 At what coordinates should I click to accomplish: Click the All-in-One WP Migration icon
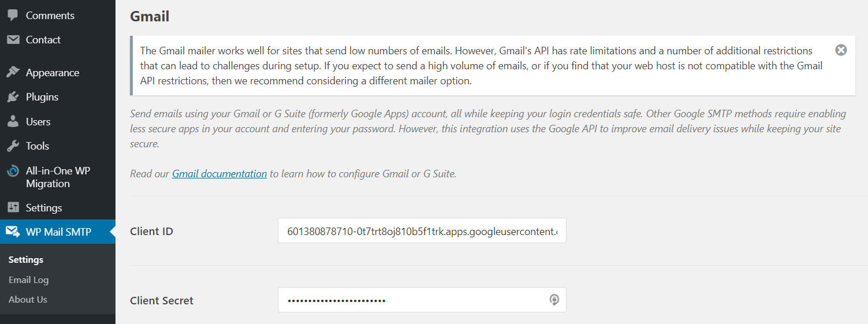pos(13,171)
